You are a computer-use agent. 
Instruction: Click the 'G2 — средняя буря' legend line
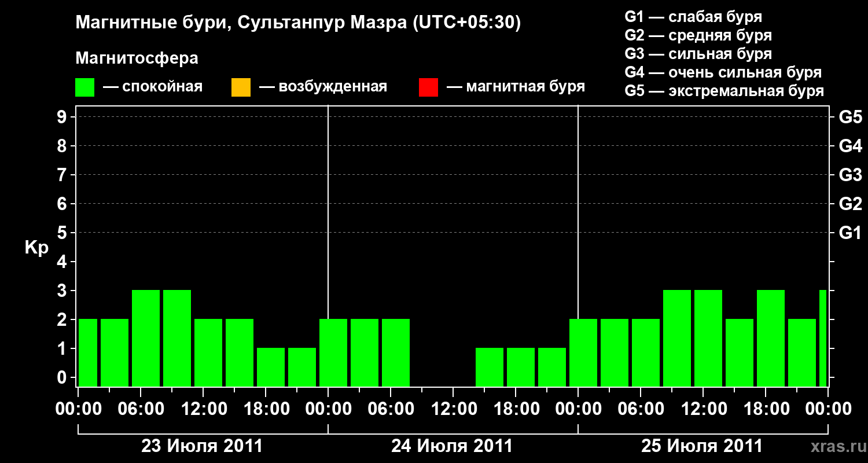click(x=698, y=35)
